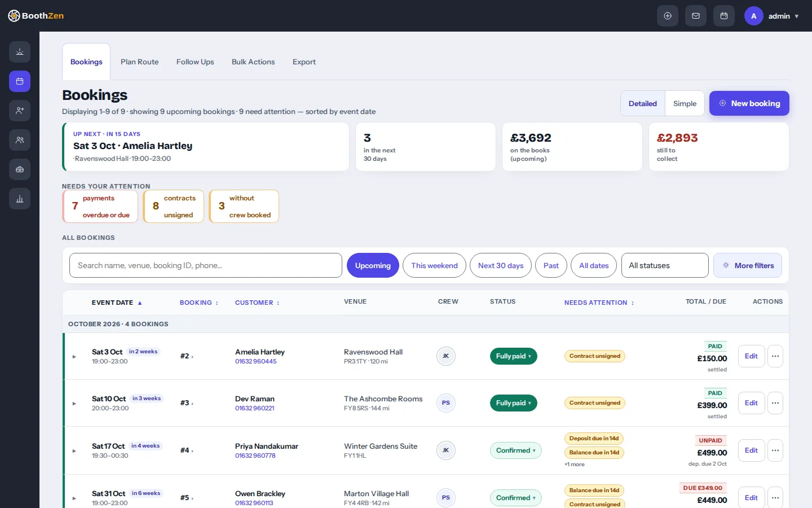Edit the Amelia Hartley booking
Screen dimensions: 812x508
(751, 356)
